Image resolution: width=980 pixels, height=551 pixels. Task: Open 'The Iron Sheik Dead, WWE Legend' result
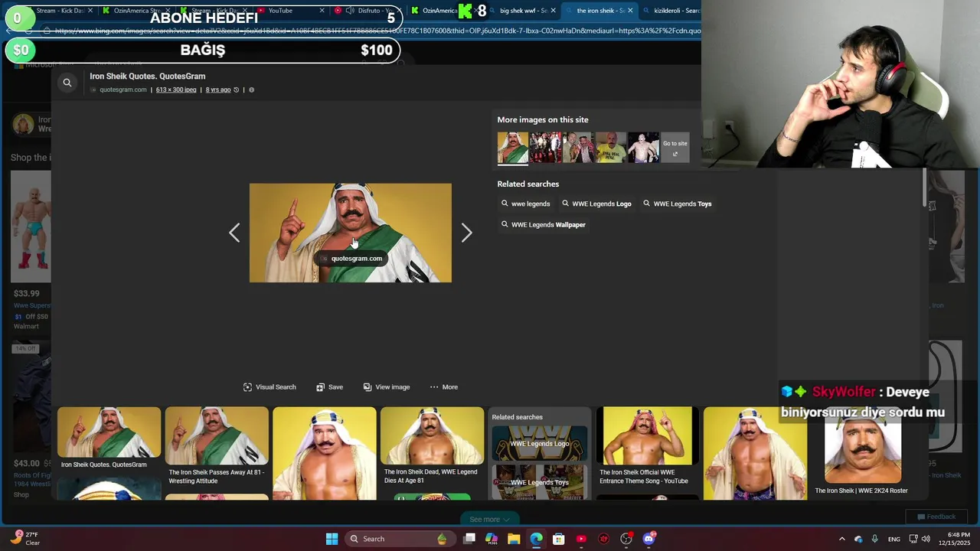click(432, 436)
